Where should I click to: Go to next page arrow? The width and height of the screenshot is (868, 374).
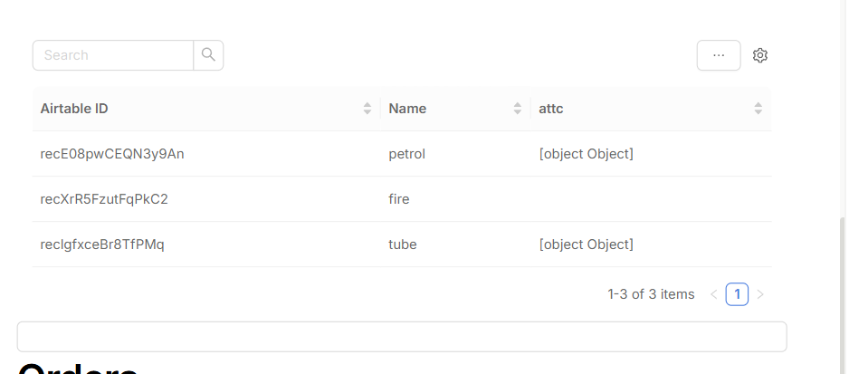(760, 294)
